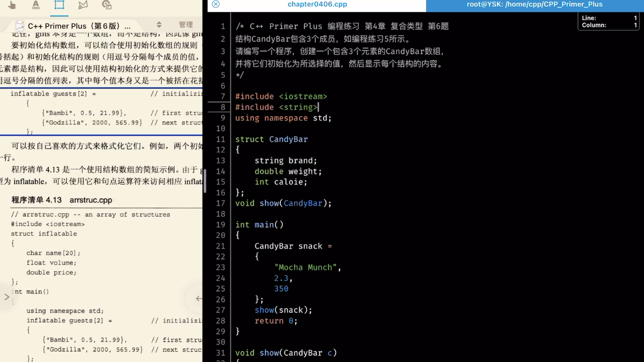Click '#include <string>' code line

(x=276, y=107)
